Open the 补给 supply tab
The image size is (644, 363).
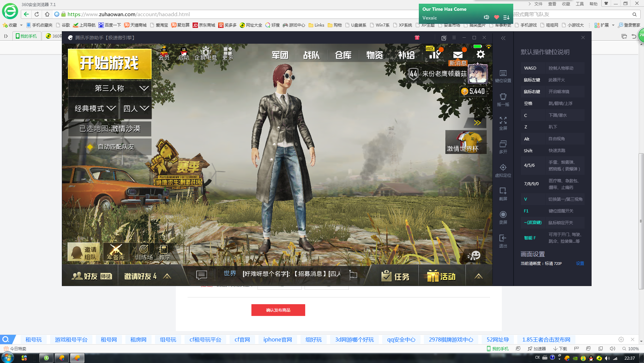406,55
